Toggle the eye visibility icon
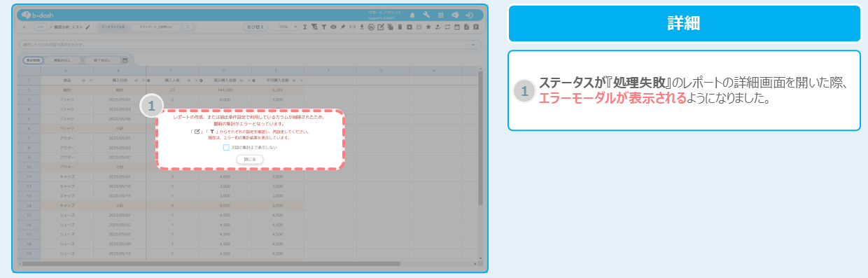The image size is (868, 278). [333, 27]
